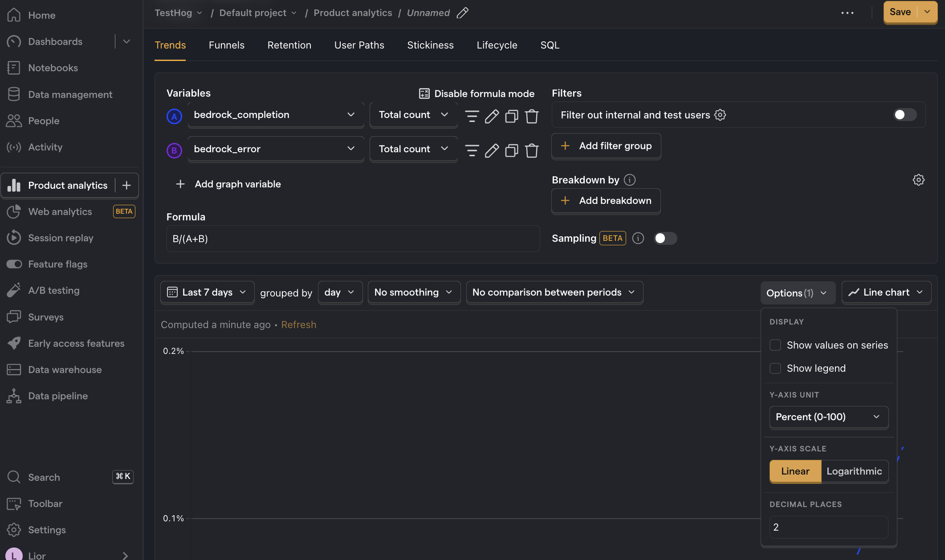
Task: Open the bedrock_completion event dropdown
Action: (x=276, y=115)
